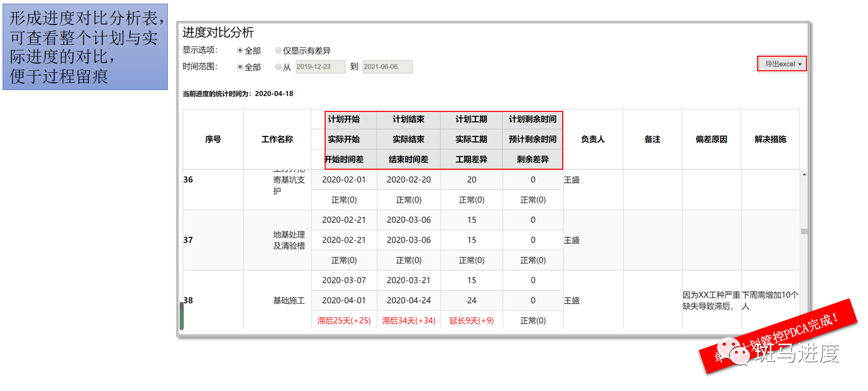Click 结束时间差 column header
The height and width of the screenshot is (391, 868).
pyautogui.click(x=408, y=159)
